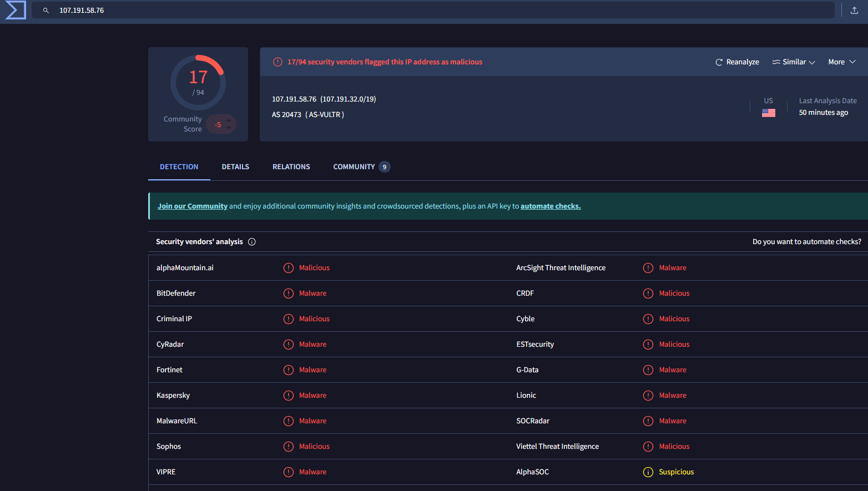This screenshot has height=491, width=868.
Task: Click the alert icon in SOCRadar row
Action: [x=648, y=421]
